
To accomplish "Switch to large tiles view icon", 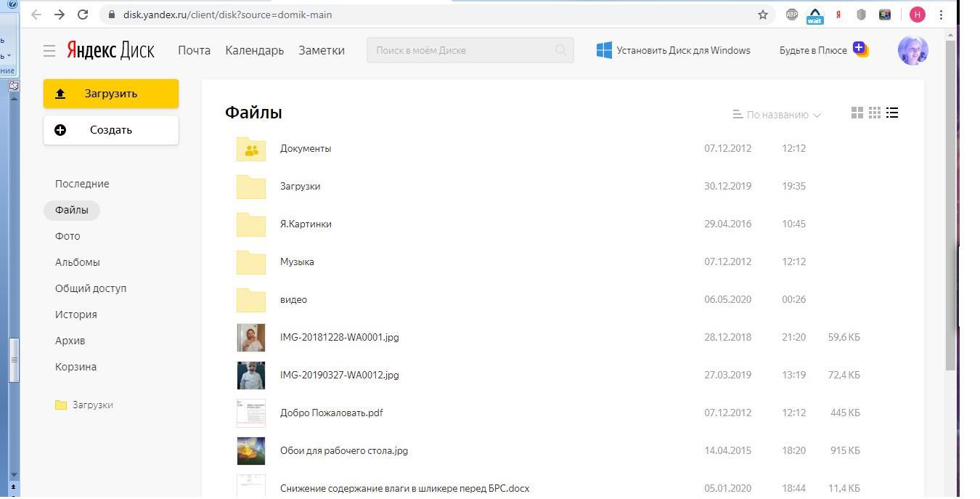I will [x=857, y=113].
